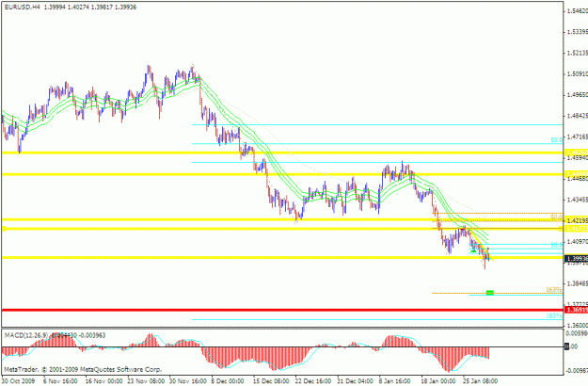The image size is (588, 386).
Task: Click MACD scale value -0.00967
Action: 578,371
